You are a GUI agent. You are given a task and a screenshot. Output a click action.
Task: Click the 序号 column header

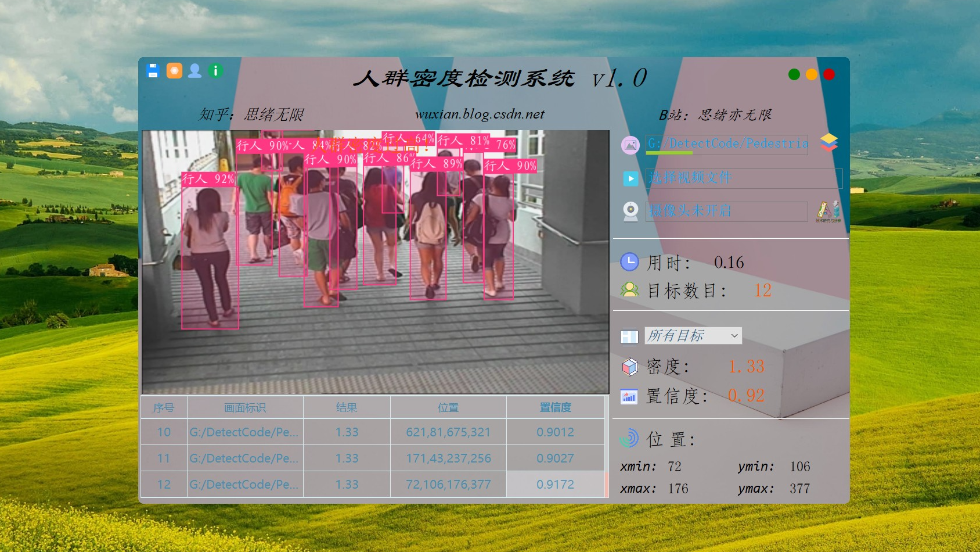point(164,407)
